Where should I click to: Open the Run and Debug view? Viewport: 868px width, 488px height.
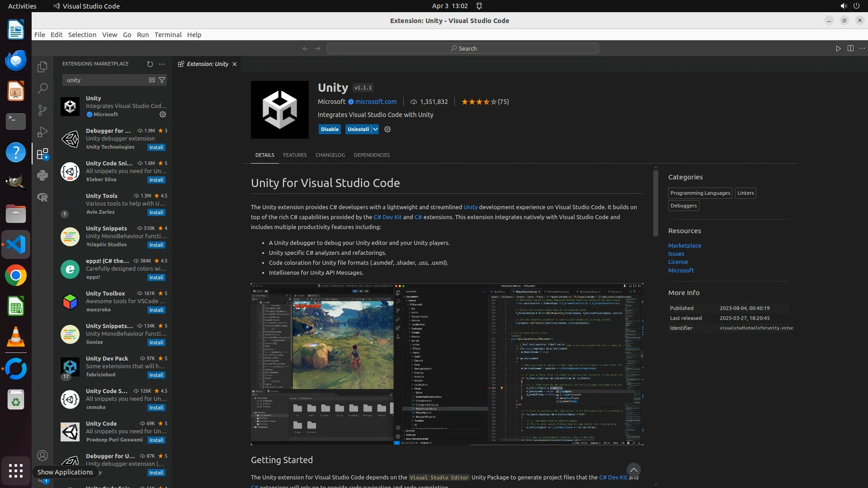42,132
